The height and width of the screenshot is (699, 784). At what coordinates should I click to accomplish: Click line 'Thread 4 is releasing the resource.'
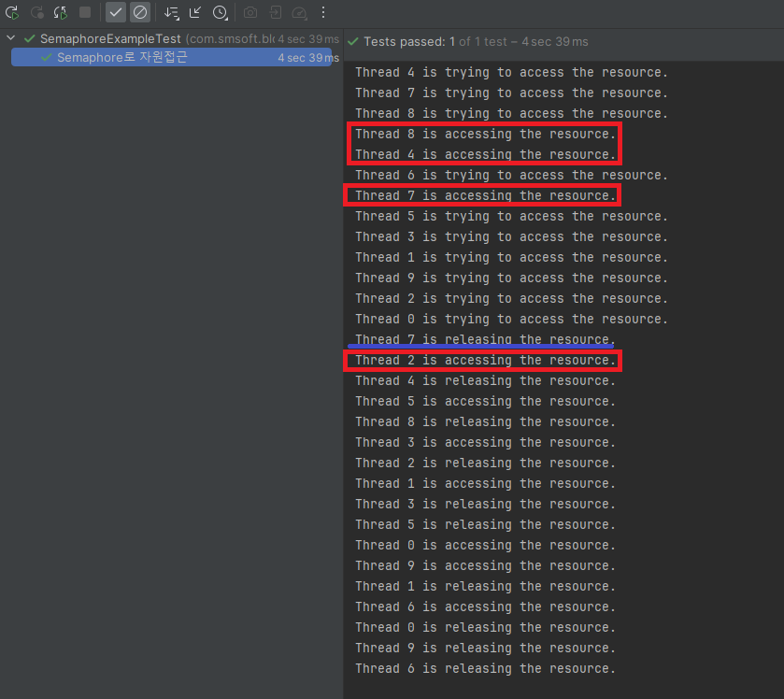pyautogui.click(x=485, y=380)
